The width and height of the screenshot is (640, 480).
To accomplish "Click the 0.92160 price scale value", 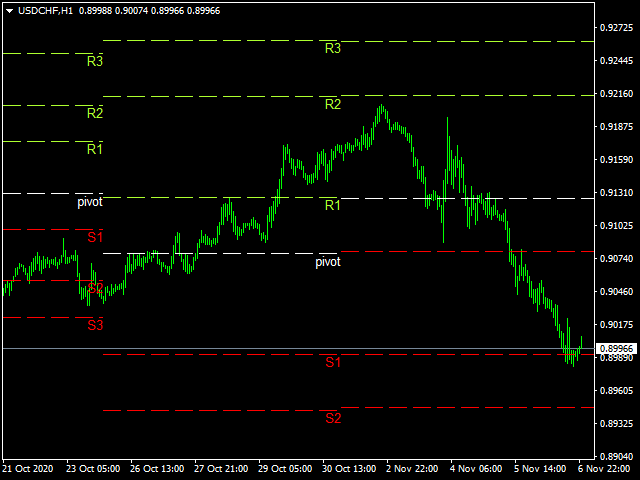I will pyautogui.click(x=616, y=94).
